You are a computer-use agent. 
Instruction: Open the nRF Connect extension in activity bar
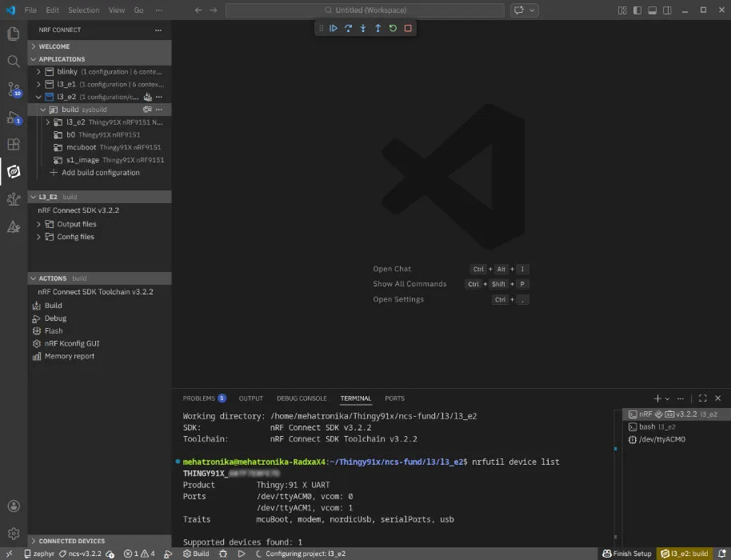pyautogui.click(x=13, y=171)
